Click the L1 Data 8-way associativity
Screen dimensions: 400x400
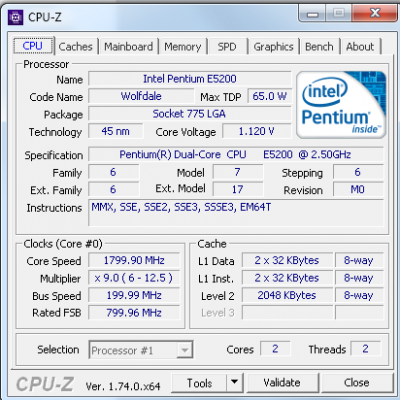[359, 260]
